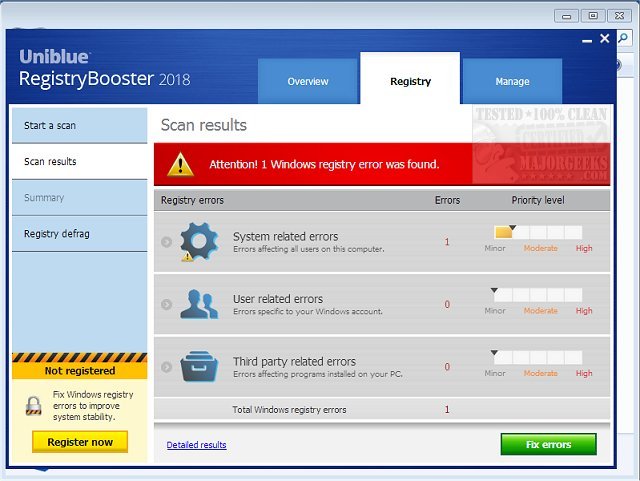Click the Third party related errors title
The width and height of the screenshot is (640, 481).
294,361
